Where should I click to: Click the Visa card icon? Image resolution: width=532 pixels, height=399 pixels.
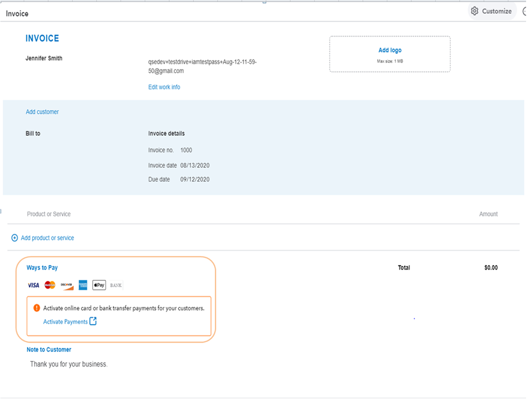click(x=33, y=286)
